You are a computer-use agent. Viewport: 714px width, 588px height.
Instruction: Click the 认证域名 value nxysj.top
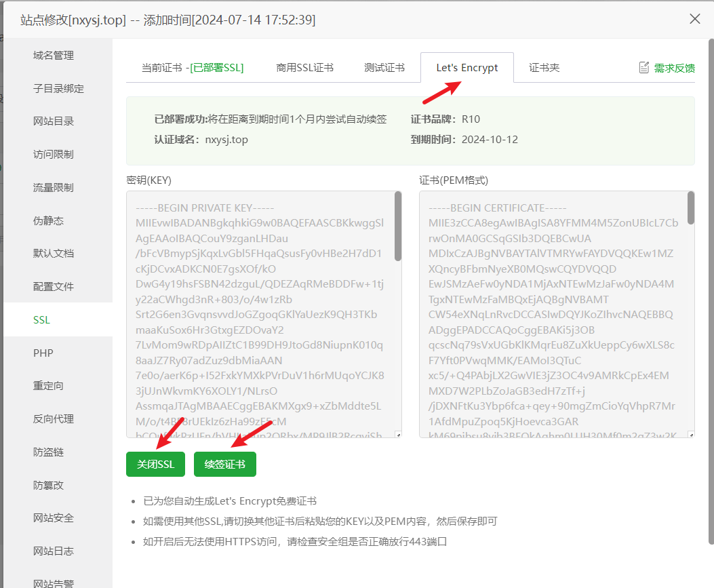pyautogui.click(x=226, y=140)
